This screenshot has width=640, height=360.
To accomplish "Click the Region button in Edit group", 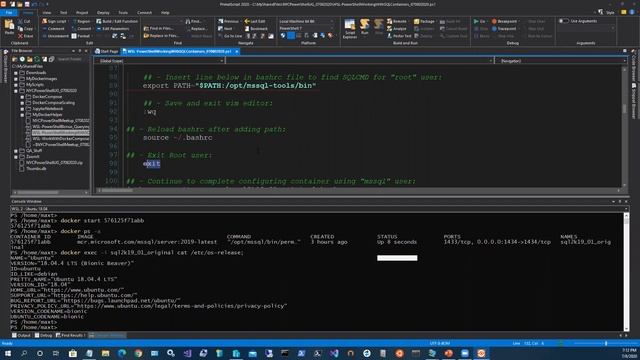I will (81, 21).
